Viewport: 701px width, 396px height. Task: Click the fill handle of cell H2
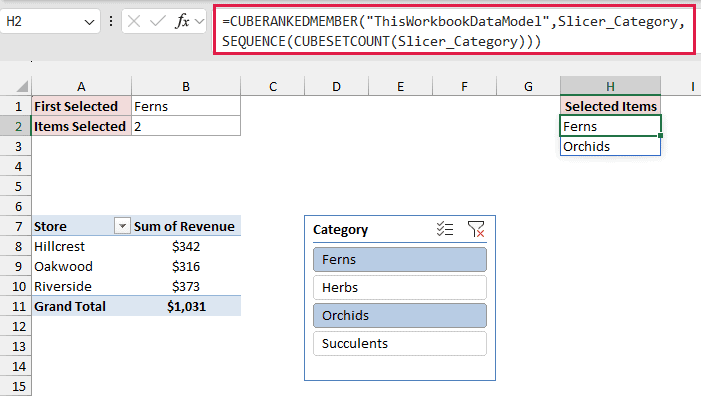660,135
